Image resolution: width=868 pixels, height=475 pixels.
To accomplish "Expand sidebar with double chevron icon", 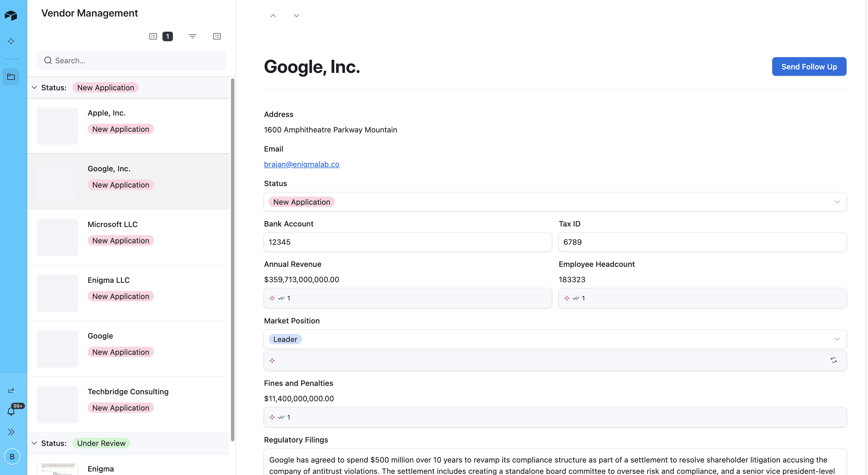I will click(11, 432).
